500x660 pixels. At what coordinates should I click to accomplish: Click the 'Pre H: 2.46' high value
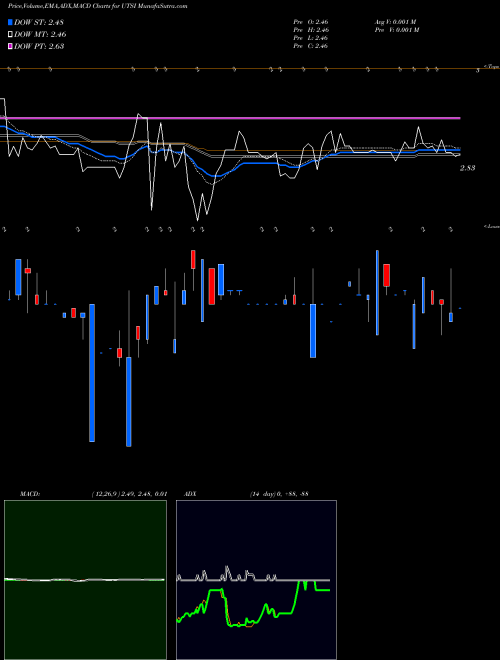[x=311, y=30]
